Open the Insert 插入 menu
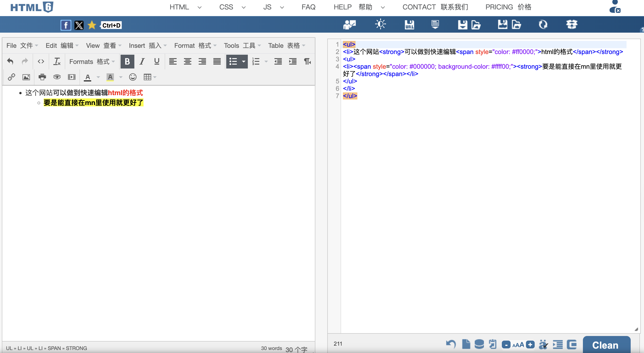Screen dimensions: 644x353 click(147, 46)
